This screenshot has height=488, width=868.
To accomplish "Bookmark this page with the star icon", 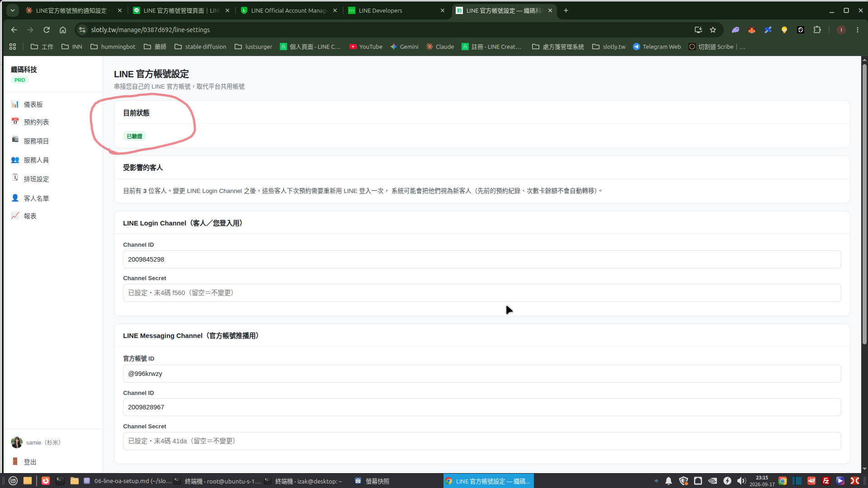I will coord(713,30).
